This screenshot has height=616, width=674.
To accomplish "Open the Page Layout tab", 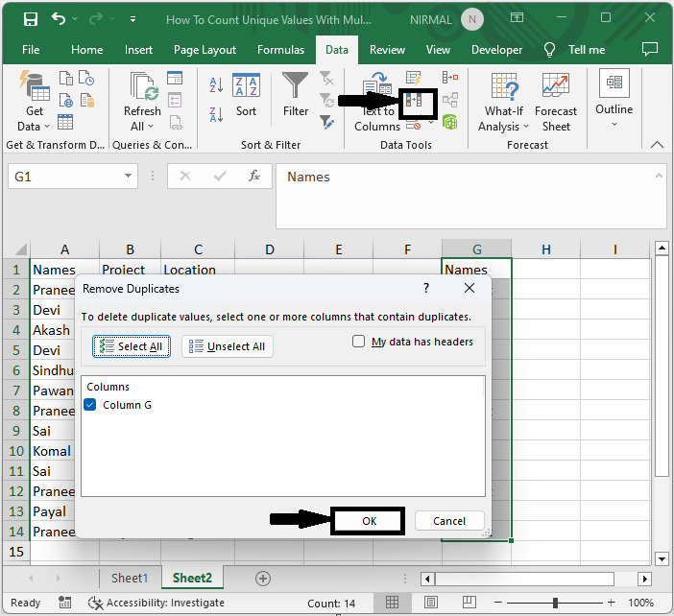I will (x=205, y=50).
